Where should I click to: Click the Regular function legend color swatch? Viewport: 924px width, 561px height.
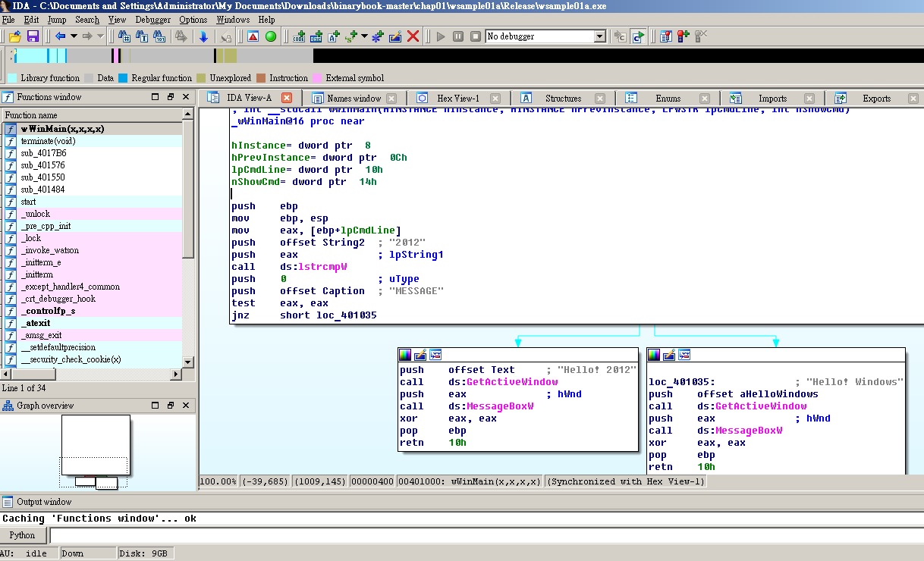point(123,78)
